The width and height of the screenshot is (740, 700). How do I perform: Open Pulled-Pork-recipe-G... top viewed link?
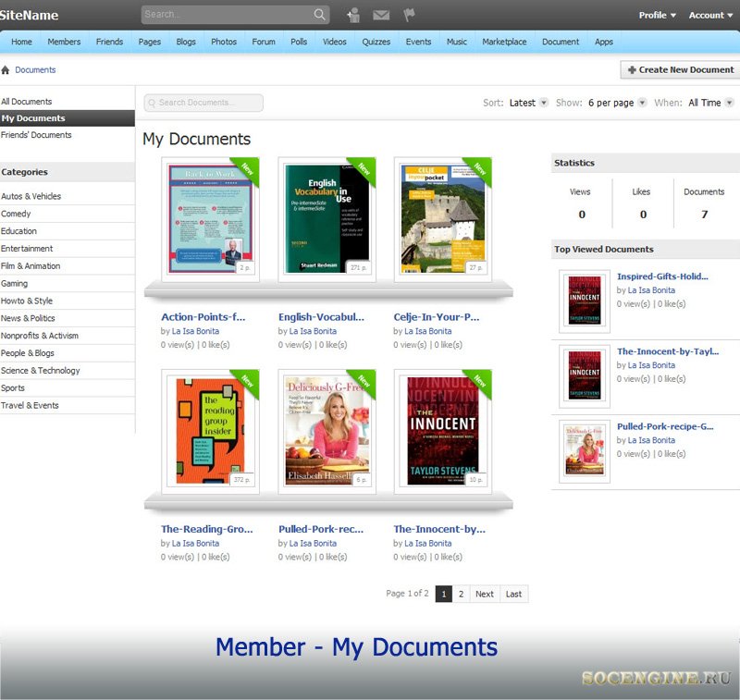click(665, 426)
